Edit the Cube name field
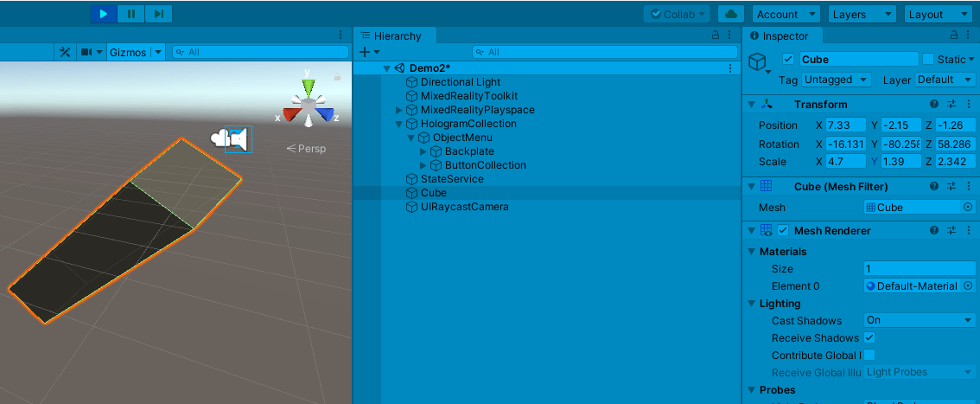This screenshot has width=980, height=404. [x=859, y=59]
